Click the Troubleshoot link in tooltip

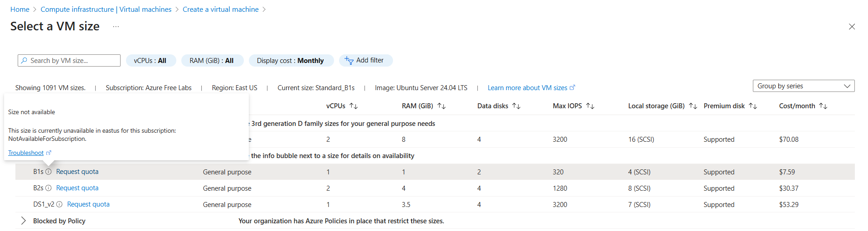point(26,153)
